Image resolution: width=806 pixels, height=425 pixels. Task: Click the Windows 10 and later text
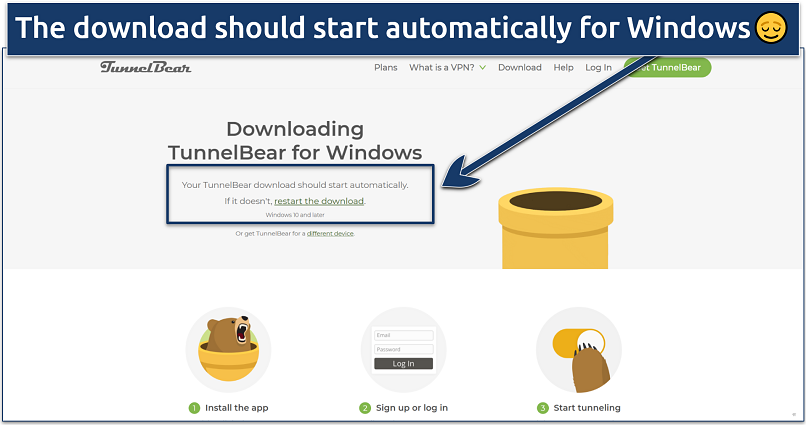tap(295, 215)
